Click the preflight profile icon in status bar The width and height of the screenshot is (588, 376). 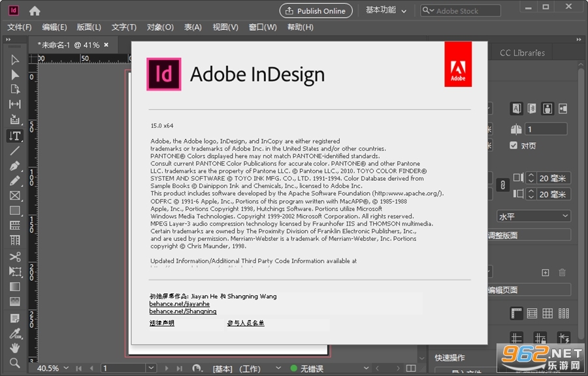[197, 369]
